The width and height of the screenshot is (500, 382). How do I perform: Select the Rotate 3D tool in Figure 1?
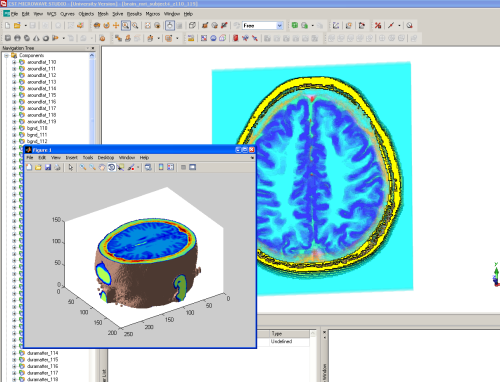111,167
